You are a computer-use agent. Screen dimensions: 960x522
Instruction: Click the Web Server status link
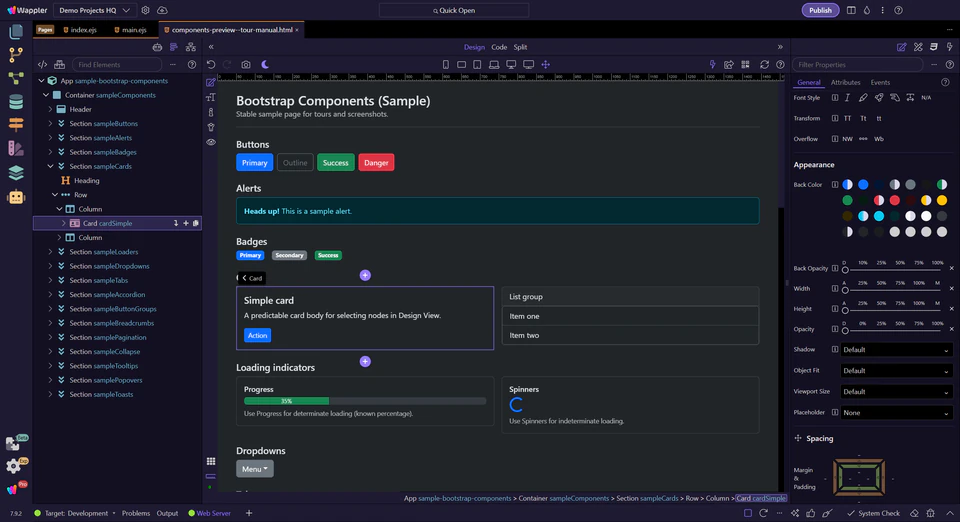click(209, 513)
